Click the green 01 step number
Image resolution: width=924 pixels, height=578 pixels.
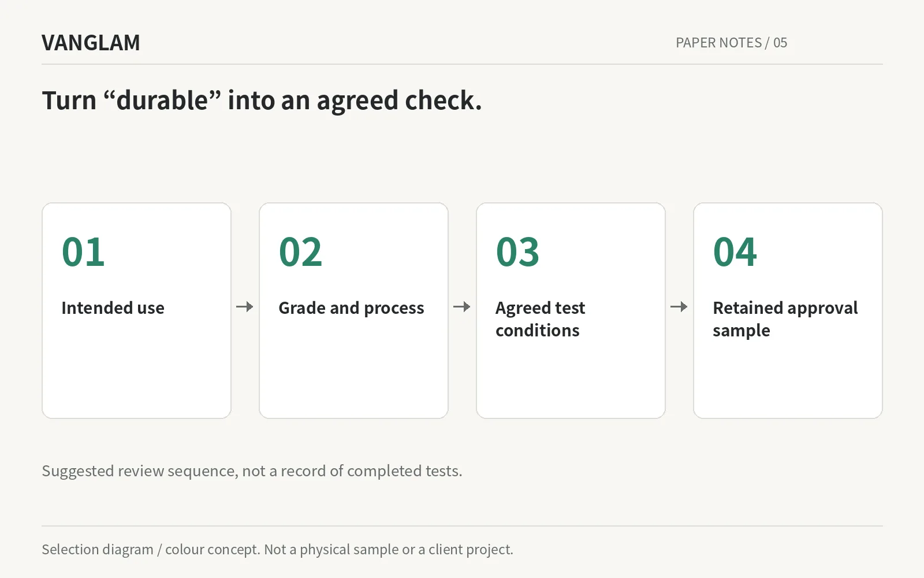tap(83, 252)
